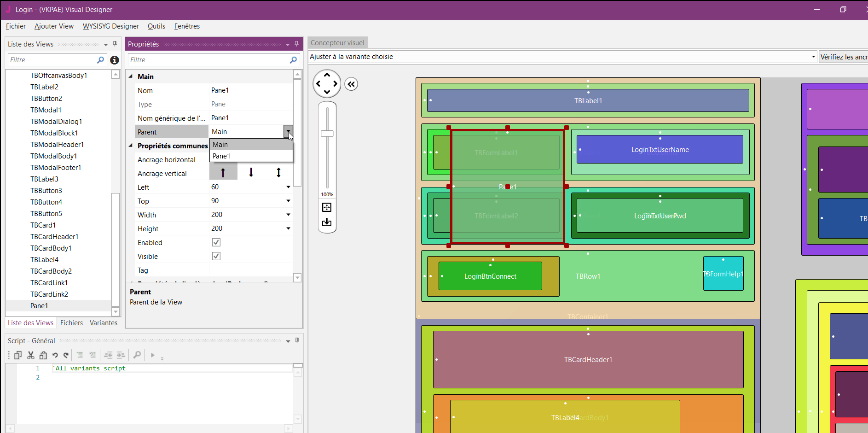Pan designer up with the top arrow
This screenshot has height=433, width=868.
pos(327,75)
